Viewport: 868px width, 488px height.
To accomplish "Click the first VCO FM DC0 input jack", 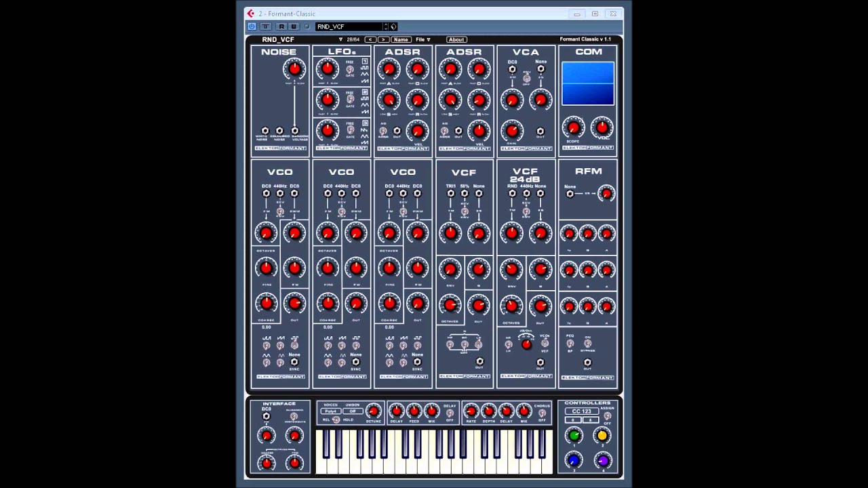I will pyautogui.click(x=266, y=194).
